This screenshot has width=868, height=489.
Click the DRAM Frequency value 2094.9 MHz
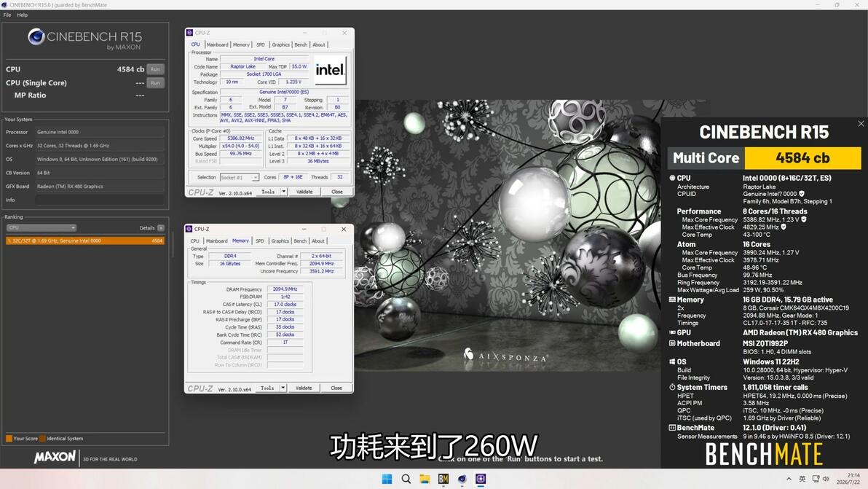tap(285, 289)
